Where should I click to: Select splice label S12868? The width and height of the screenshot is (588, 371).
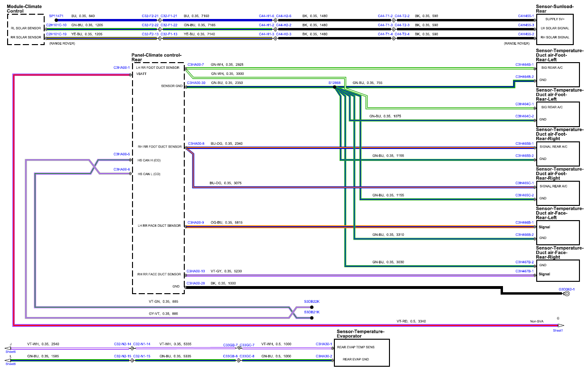(x=334, y=83)
